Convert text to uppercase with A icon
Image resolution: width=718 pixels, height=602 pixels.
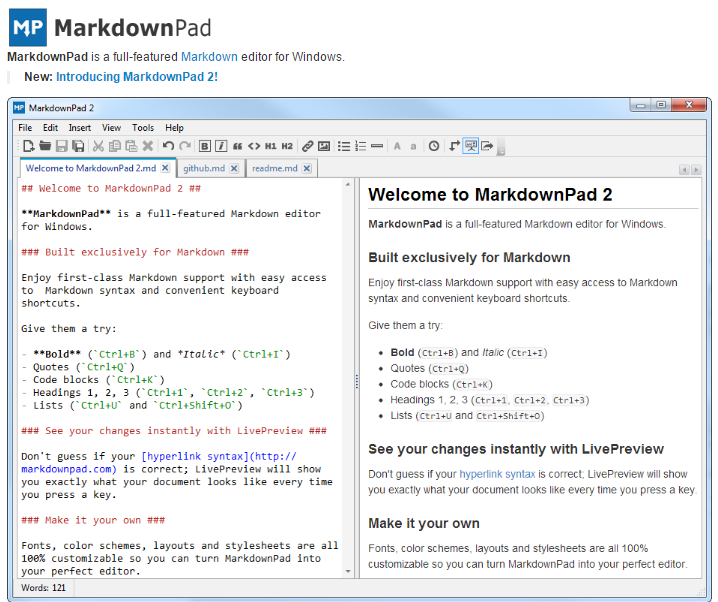pyautogui.click(x=397, y=146)
